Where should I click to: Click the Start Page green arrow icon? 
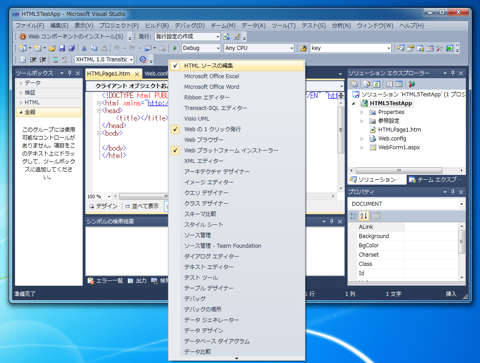449,48
